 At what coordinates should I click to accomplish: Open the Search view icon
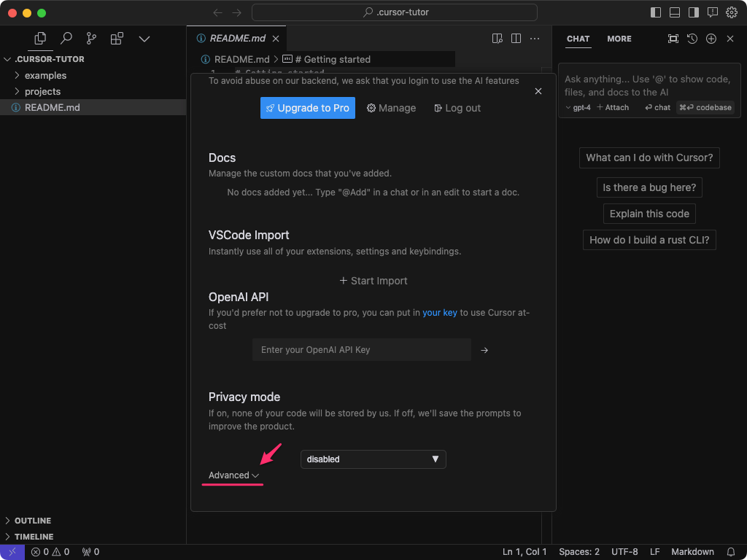click(x=66, y=39)
